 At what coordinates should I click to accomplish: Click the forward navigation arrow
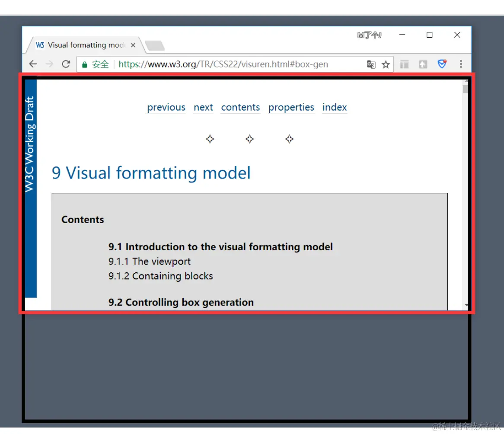click(x=49, y=64)
